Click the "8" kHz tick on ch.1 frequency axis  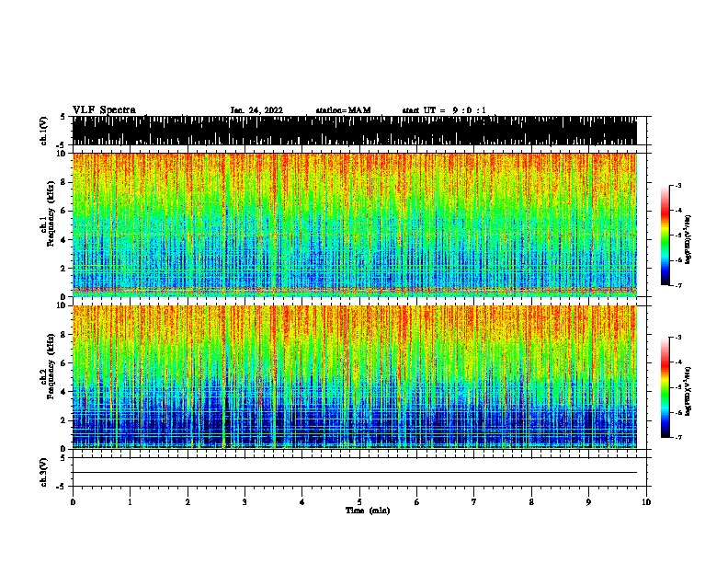point(63,182)
